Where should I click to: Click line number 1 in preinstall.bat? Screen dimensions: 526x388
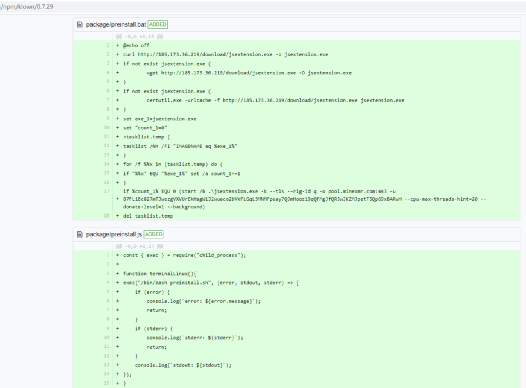coord(108,45)
